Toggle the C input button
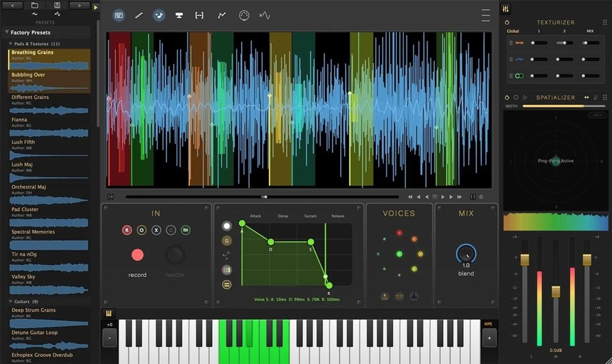This screenshot has height=364, width=612. (171, 230)
